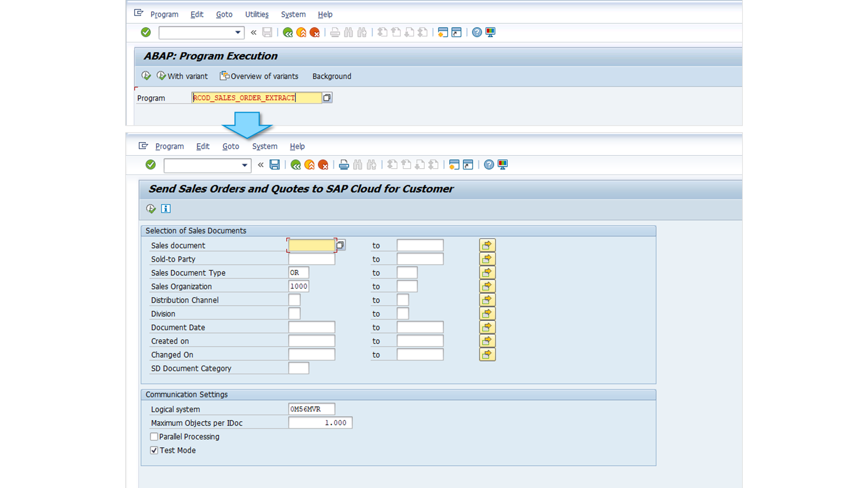Click the green Enter checkmark in the ABAP Program Execution window

146,33
